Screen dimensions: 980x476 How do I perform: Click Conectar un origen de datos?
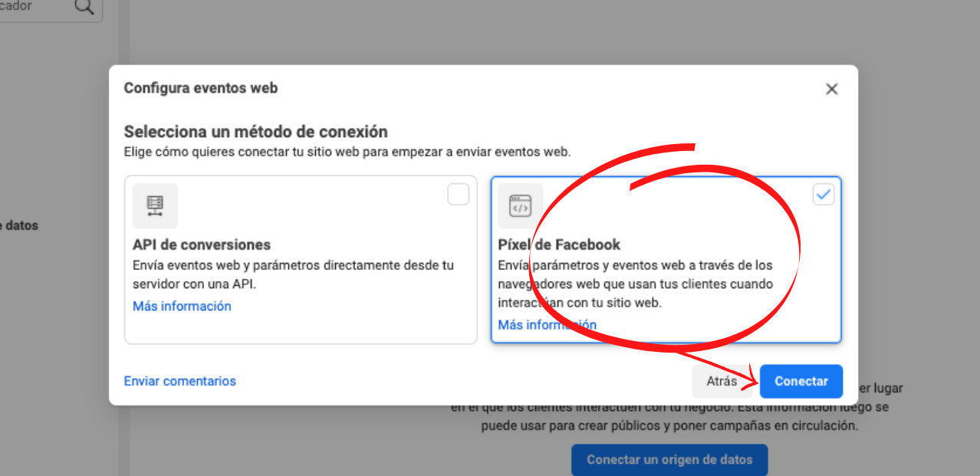(669, 459)
